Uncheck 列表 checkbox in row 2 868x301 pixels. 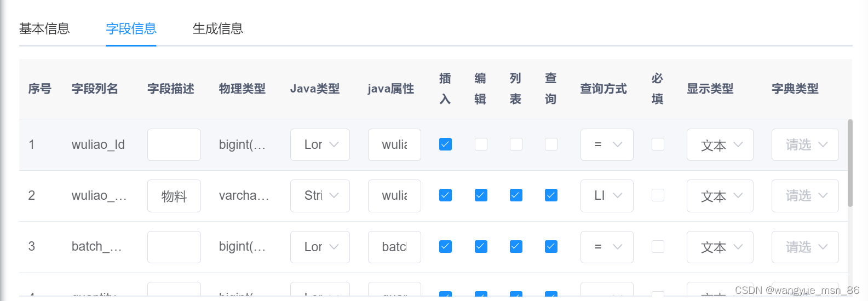coord(516,195)
